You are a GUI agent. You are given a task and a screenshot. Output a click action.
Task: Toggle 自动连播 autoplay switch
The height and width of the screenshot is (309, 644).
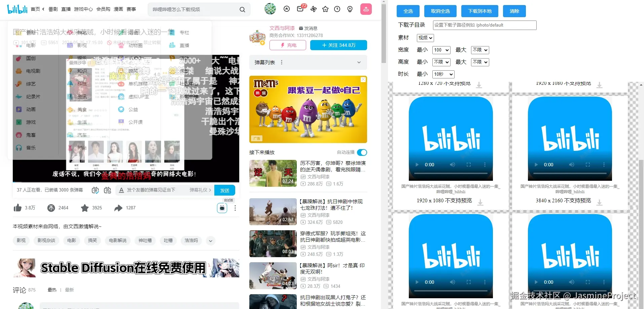362,152
